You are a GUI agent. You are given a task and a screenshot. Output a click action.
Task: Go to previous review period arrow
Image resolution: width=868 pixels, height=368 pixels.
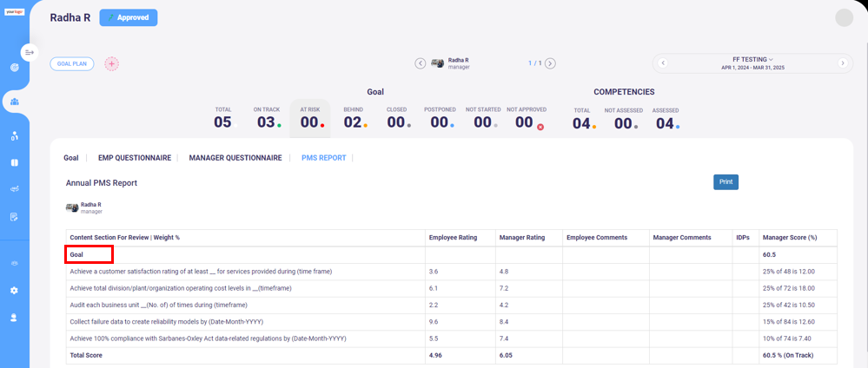point(663,63)
